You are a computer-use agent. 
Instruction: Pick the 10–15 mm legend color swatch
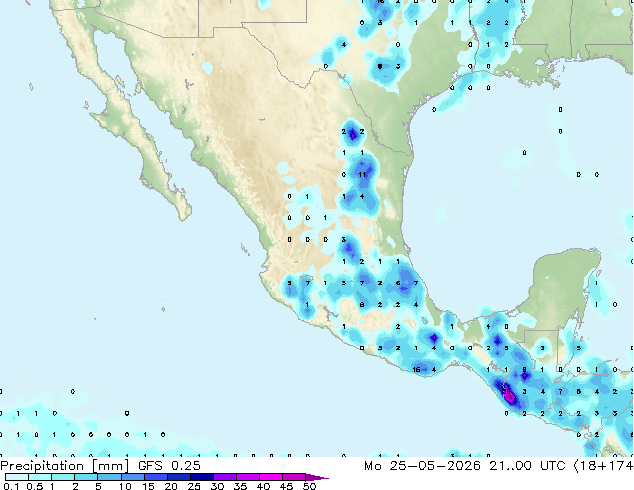pos(132,477)
